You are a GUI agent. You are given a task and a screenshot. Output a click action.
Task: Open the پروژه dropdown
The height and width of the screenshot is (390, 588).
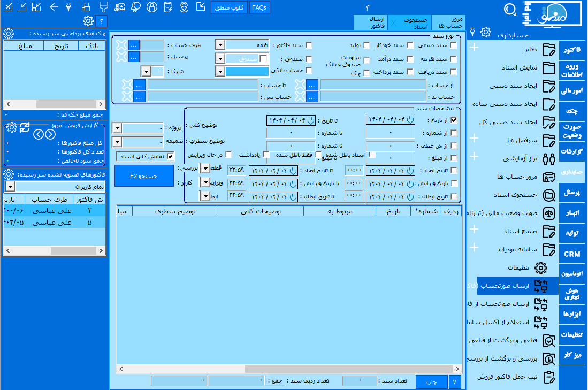[117, 128]
